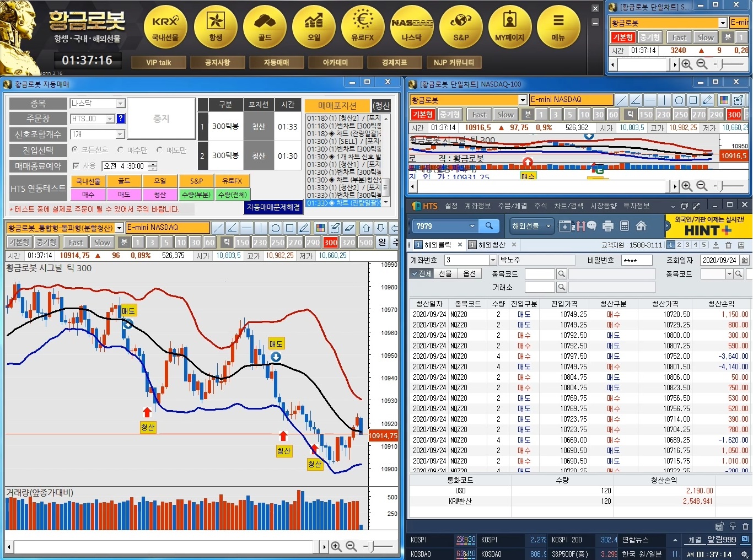Click the search magnifier next to 7979
Viewport: 753px width, 560px height.
(489, 226)
